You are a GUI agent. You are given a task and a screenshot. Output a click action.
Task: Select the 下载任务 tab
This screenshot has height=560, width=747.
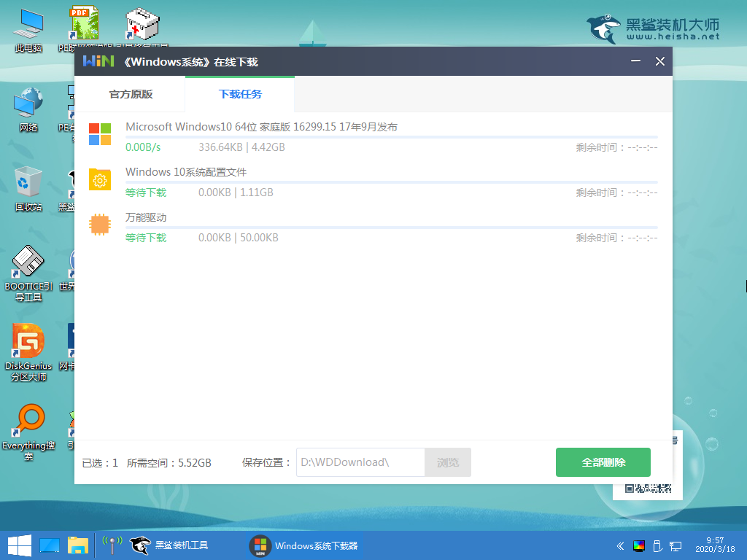pos(240,94)
